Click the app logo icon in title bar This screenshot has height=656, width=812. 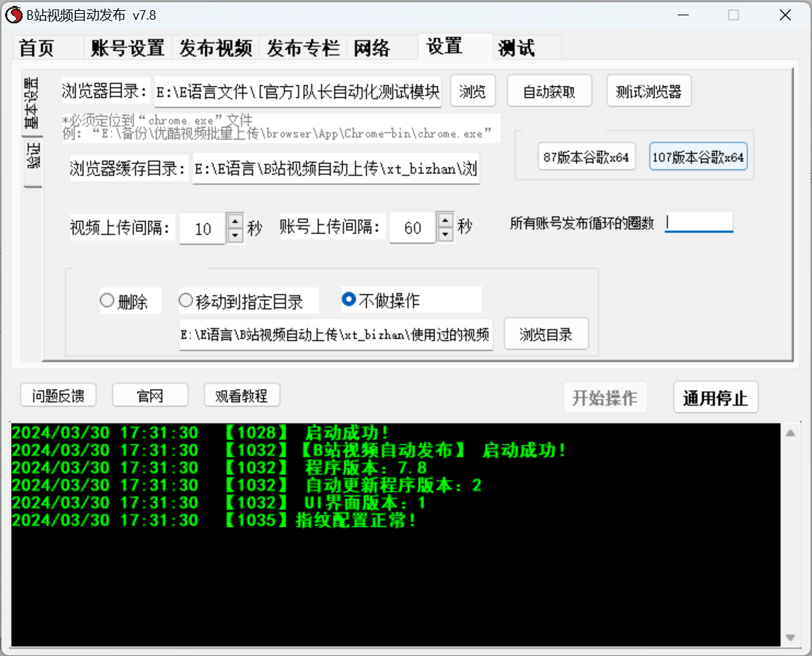tap(13, 15)
